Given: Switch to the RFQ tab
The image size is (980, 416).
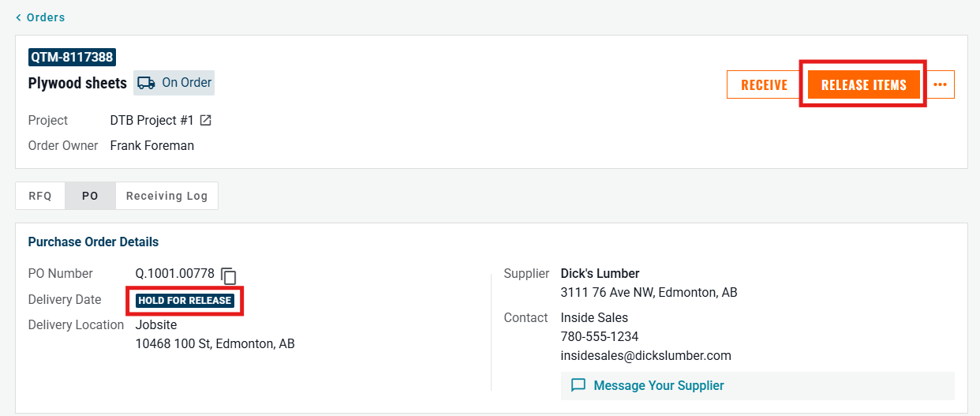Looking at the screenshot, I should [40, 197].
